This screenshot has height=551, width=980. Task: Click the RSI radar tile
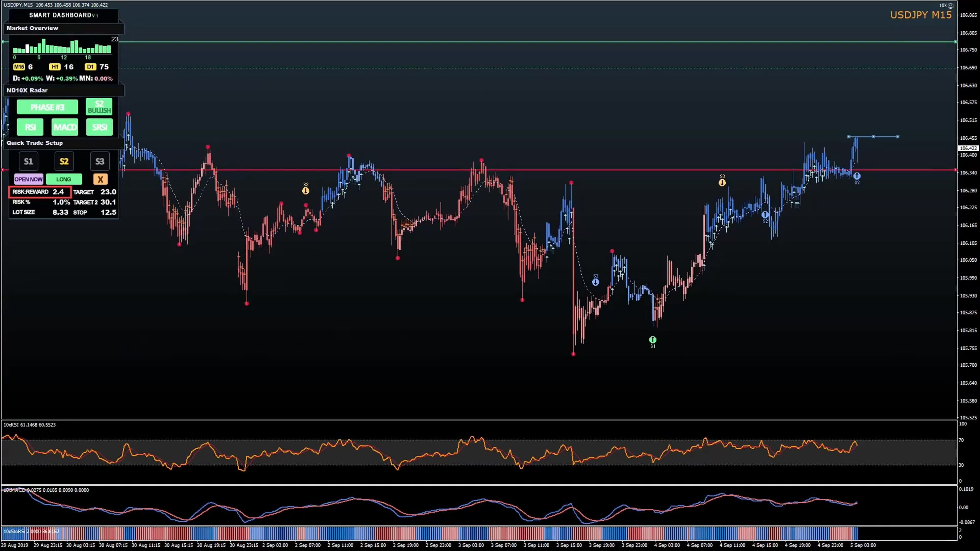(x=30, y=127)
